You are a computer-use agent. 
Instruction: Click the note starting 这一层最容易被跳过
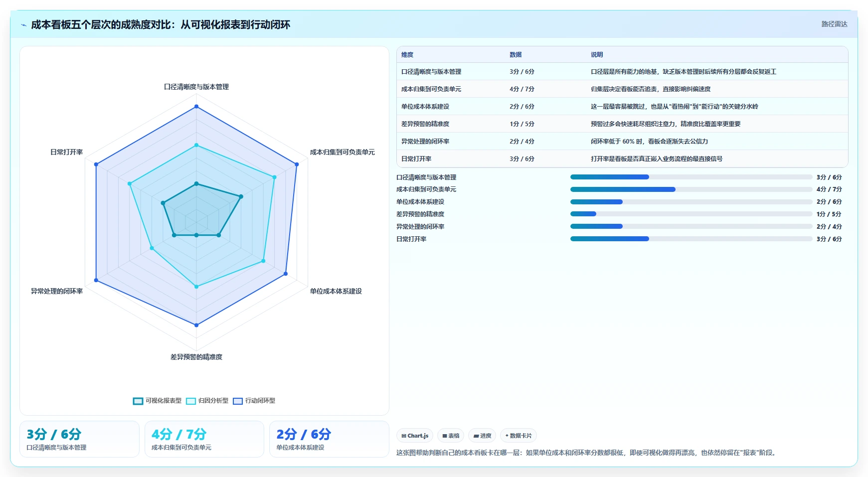[675, 107]
